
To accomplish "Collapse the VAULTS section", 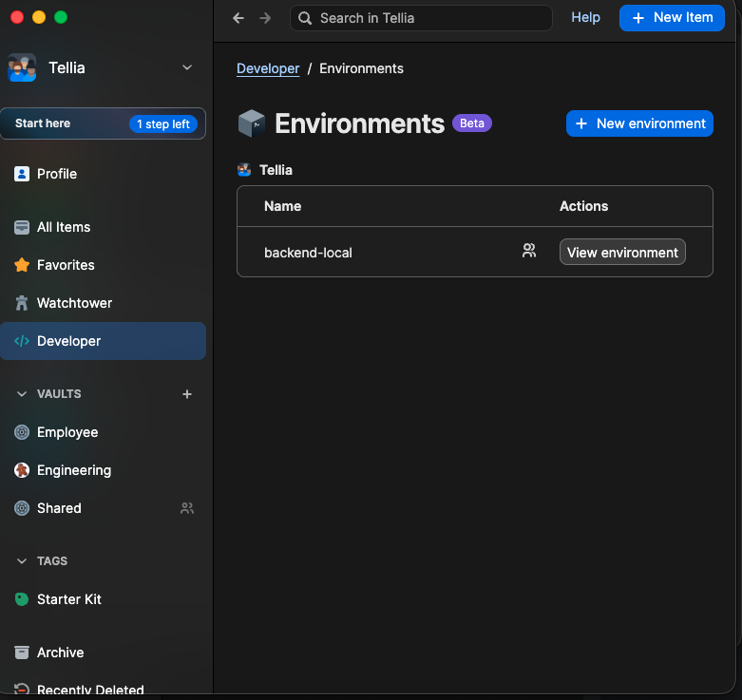I will pyautogui.click(x=22, y=394).
